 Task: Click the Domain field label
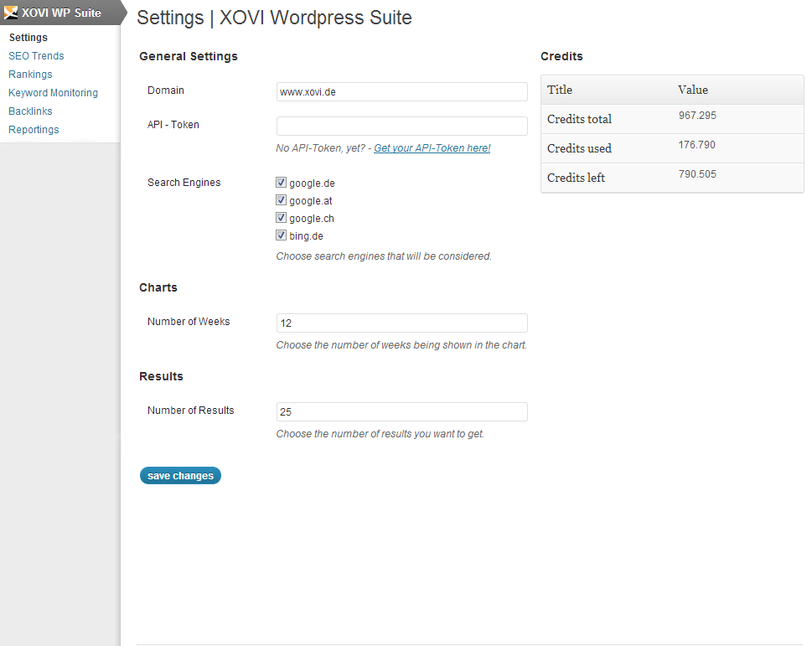click(x=166, y=90)
